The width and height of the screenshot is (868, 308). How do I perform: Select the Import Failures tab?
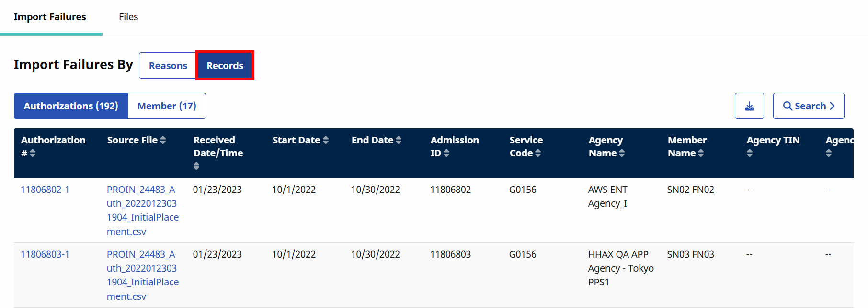(50, 17)
